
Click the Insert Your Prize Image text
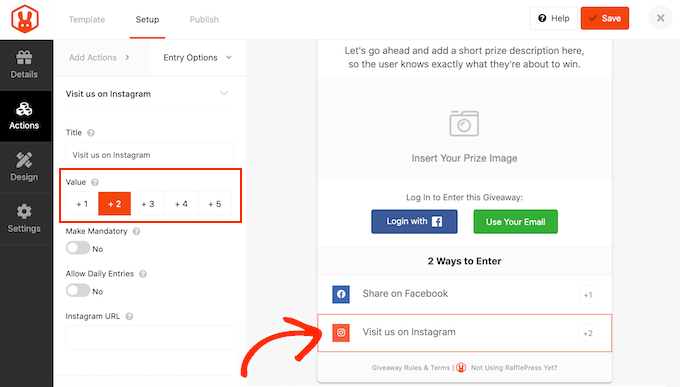pos(464,158)
